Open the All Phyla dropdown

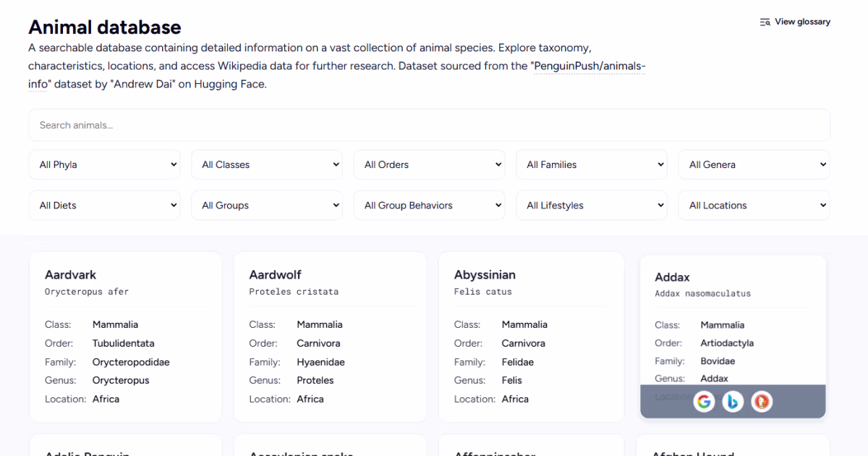pyautogui.click(x=105, y=165)
